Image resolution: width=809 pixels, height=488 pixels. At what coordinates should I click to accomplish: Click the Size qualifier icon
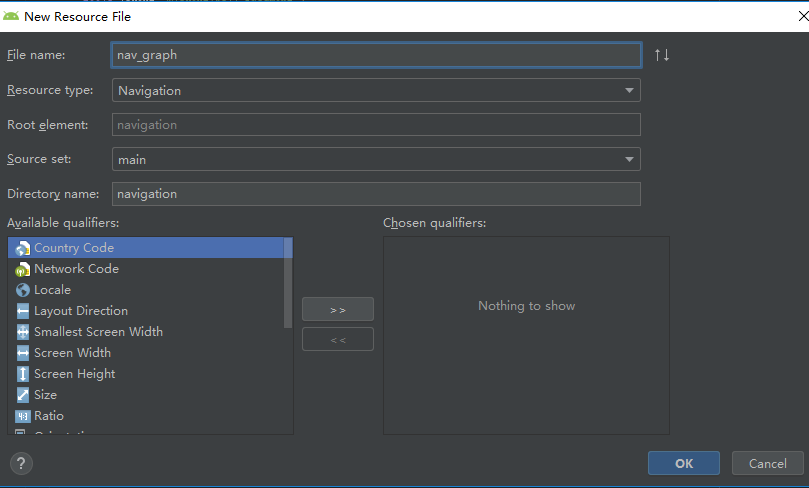pos(23,395)
